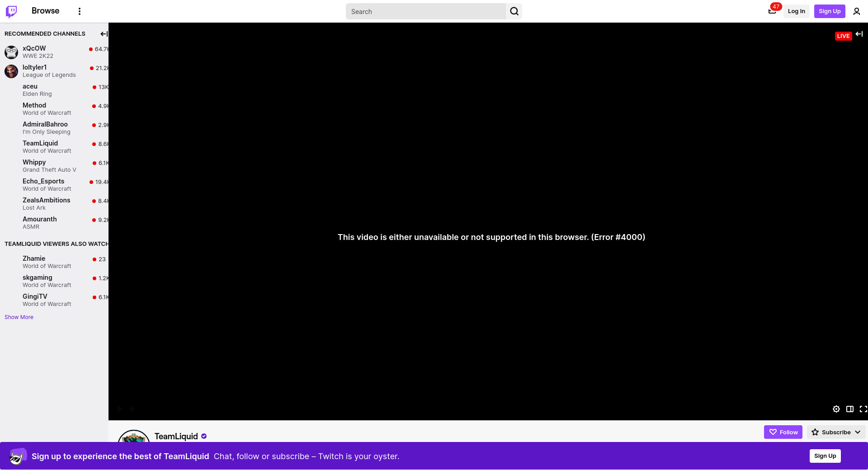The image size is (868, 470).
Task: Toggle theatre mode in player
Action: pos(849,409)
